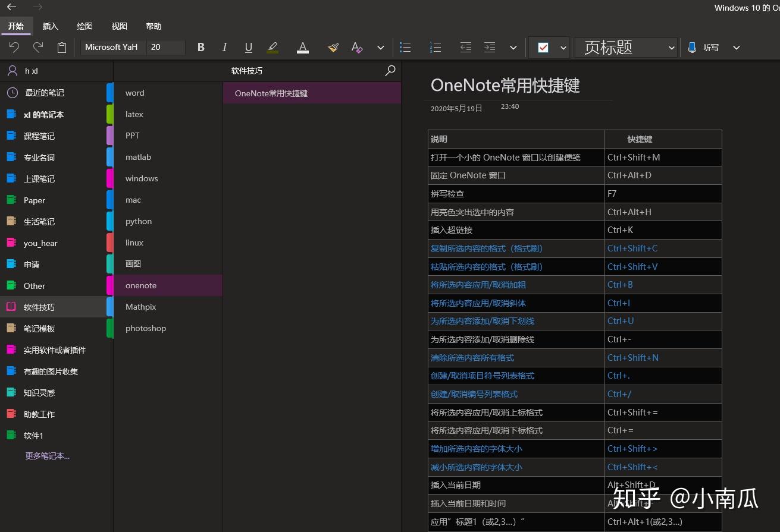Clear formatting with the eraser icon
This screenshot has width=780, height=532.
[356, 48]
